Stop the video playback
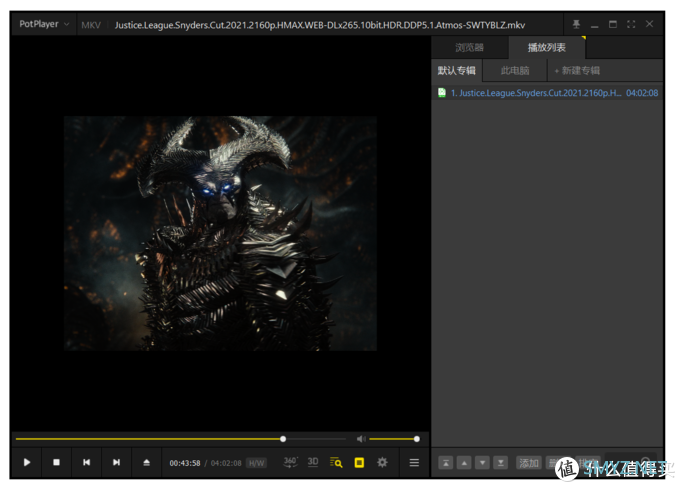This screenshot has height=487, width=680. click(x=56, y=462)
